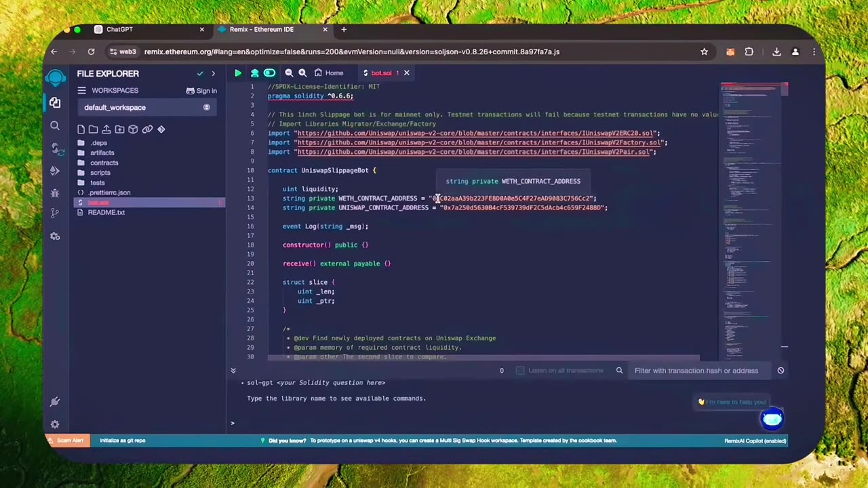Click the box icon in file toolbar
The image size is (868, 488).
(x=133, y=129)
